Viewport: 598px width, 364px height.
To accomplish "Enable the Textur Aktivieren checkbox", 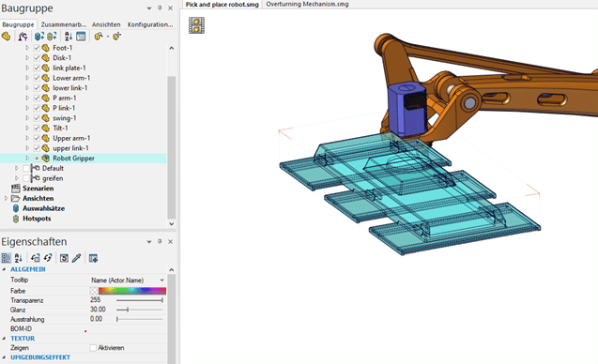I will [93, 348].
